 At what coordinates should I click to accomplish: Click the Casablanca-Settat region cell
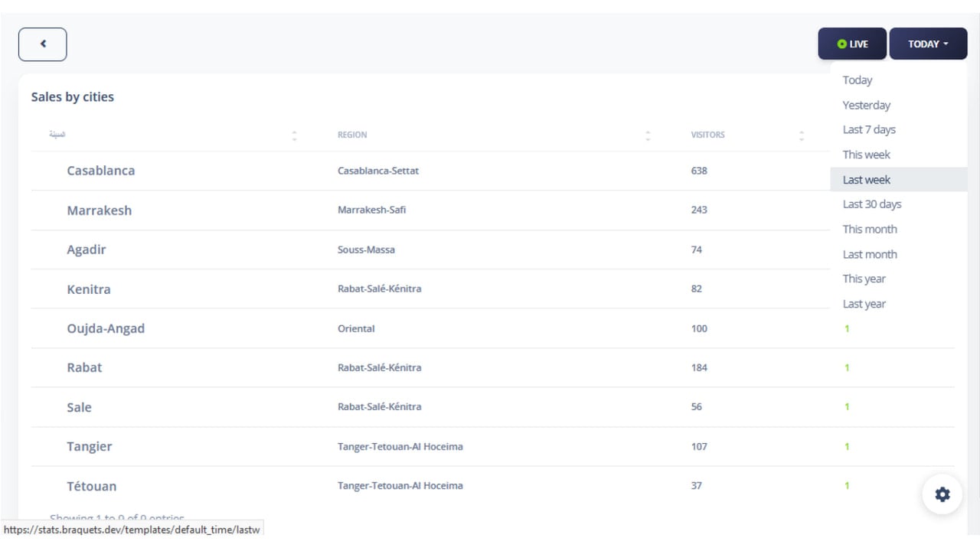click(378, 171)
